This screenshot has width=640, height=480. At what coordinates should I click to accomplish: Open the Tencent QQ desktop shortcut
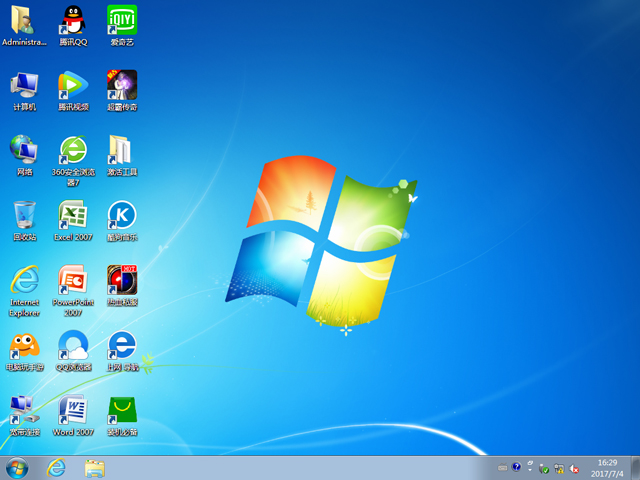click(73, 21)
